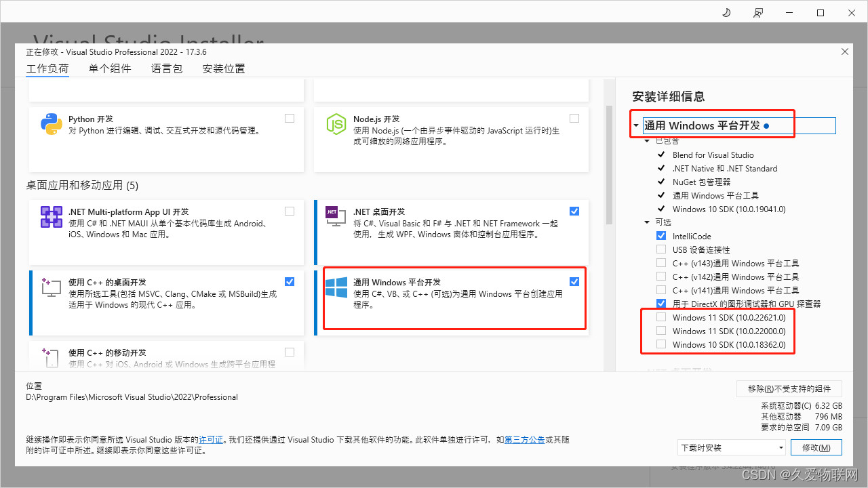Switch to 安装位置 tab

(224, 68)
